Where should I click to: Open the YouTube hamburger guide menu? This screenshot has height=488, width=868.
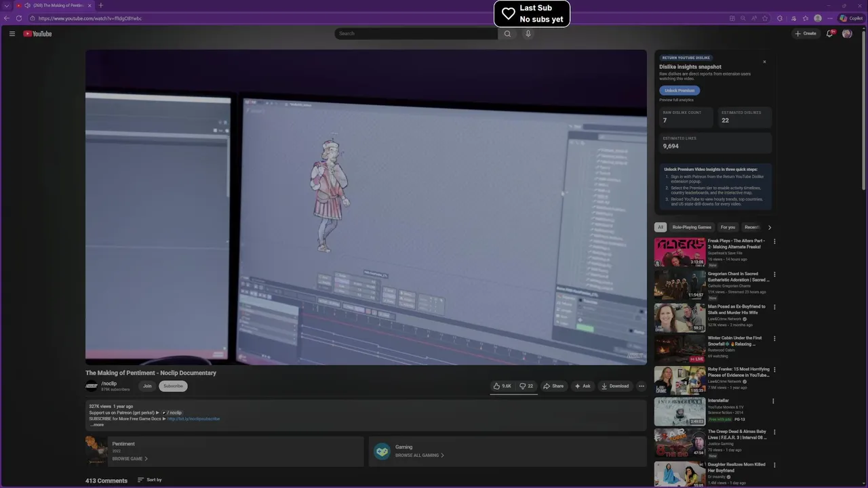(12, 33)
